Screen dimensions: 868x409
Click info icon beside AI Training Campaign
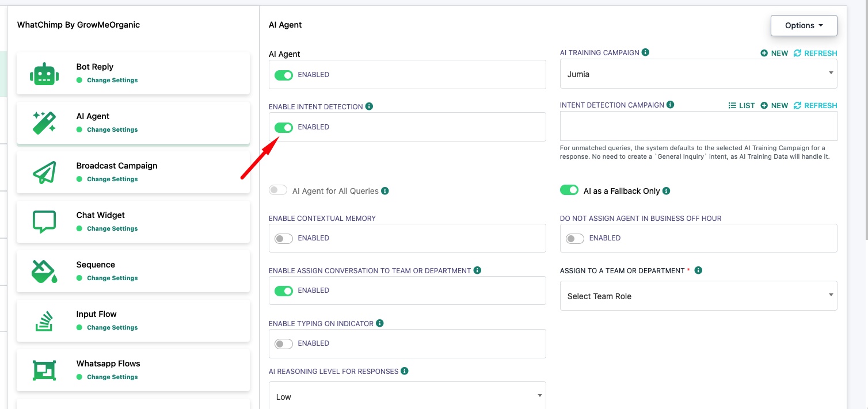click(x=645, y=52)
